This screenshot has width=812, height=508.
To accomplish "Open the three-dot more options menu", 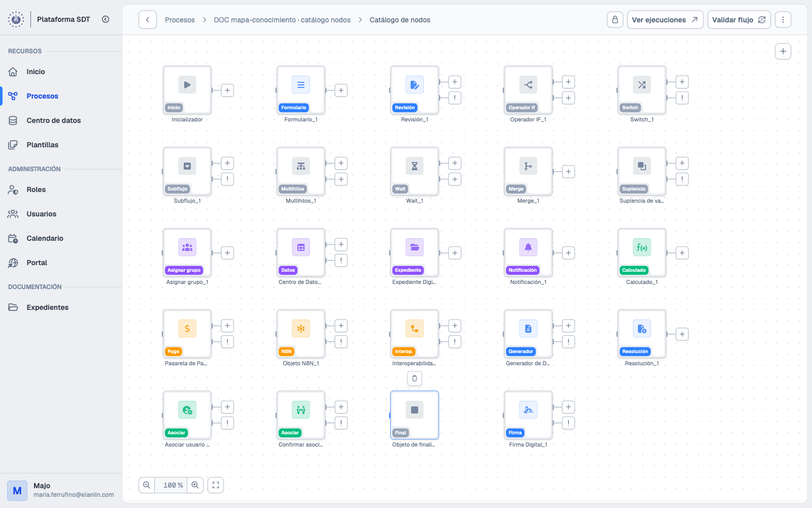I will pos(783,20).
